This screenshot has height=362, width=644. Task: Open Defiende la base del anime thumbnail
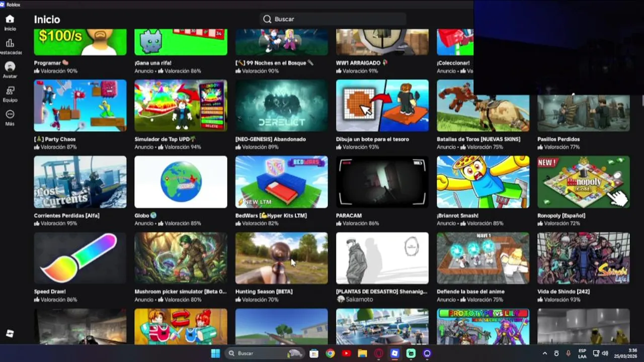483,258
